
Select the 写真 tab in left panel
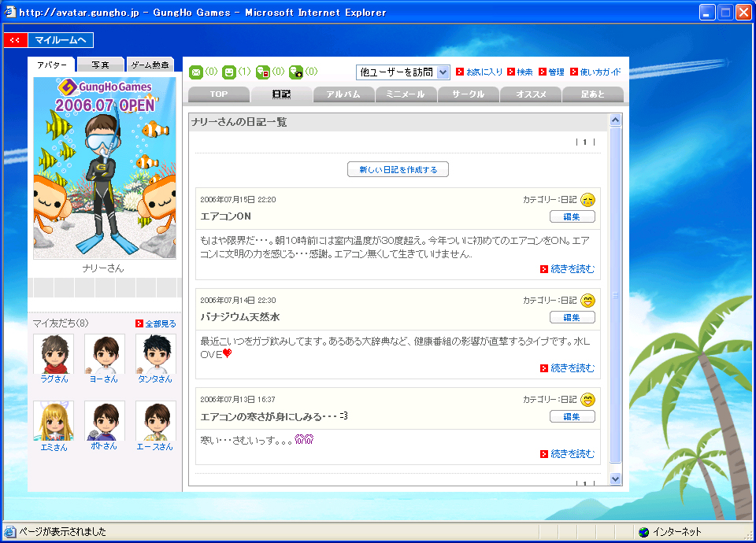click(x=101, y=65)
